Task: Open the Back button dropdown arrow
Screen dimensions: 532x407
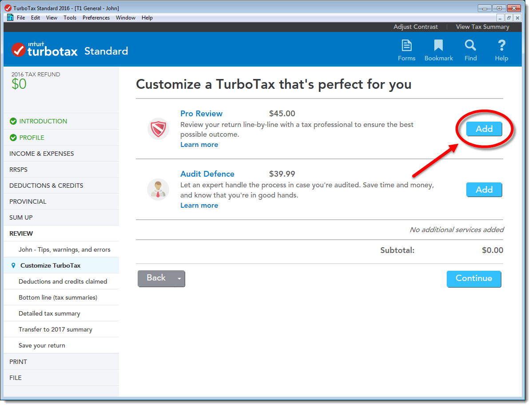Action: (179, 279)
